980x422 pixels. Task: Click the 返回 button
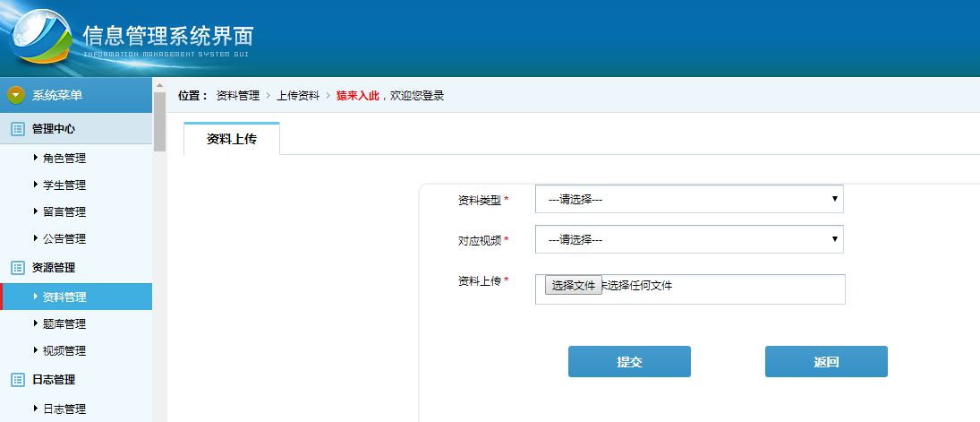click(826, 362)
